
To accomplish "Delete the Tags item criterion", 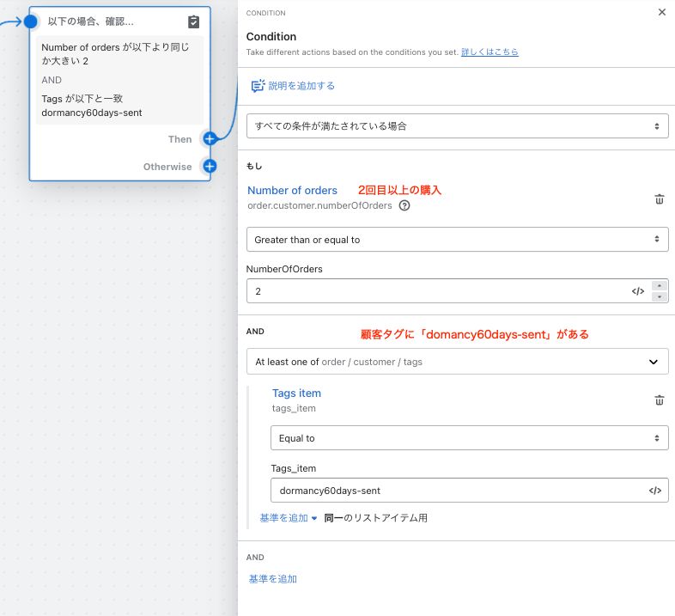I will (x=659, y=400).
